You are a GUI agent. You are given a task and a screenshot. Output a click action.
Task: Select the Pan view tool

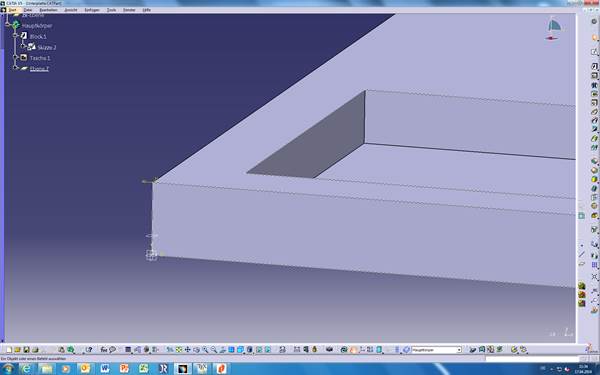click(x=188, y=350)
